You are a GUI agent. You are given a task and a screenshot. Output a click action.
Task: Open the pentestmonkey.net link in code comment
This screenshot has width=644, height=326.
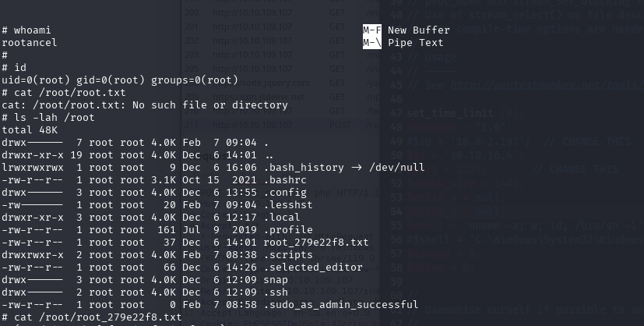click(x=547, y=85)
